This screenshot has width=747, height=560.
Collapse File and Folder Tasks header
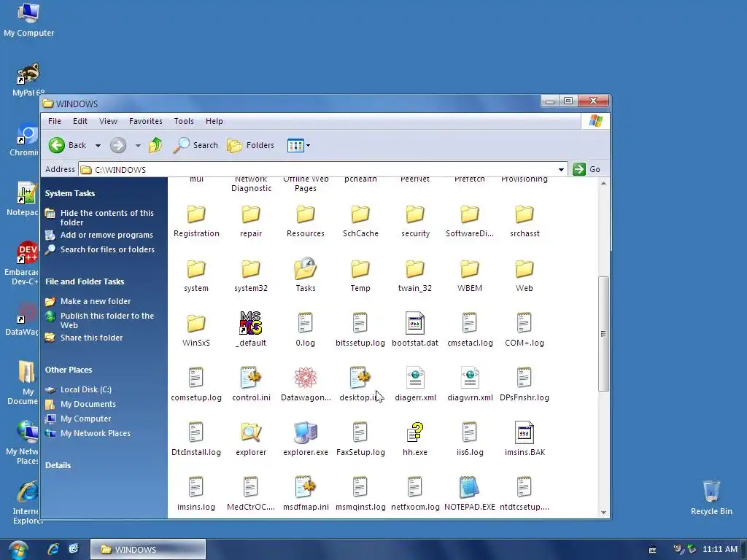click(x=85, y=281)
